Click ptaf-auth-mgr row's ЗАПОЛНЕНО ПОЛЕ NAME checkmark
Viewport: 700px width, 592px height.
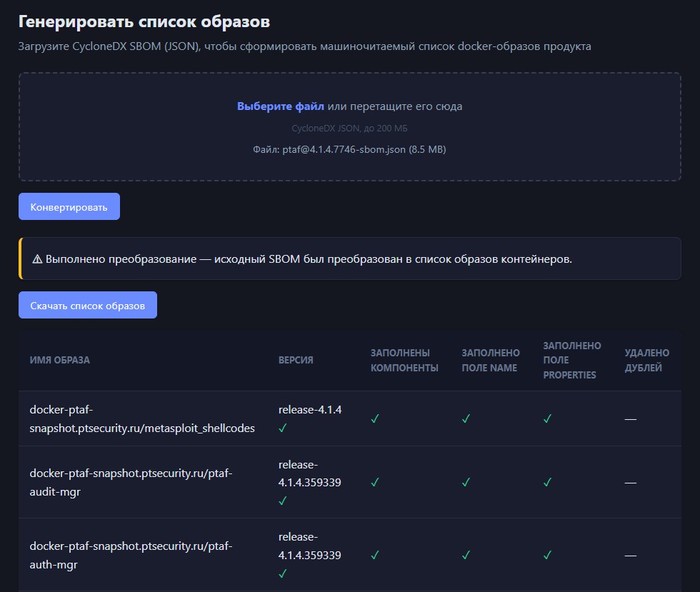tap(466, 555)
